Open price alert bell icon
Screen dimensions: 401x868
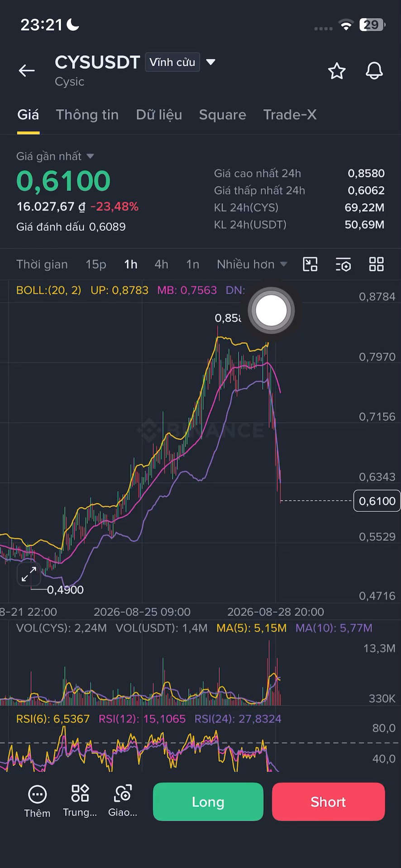[x=374, y=71]
